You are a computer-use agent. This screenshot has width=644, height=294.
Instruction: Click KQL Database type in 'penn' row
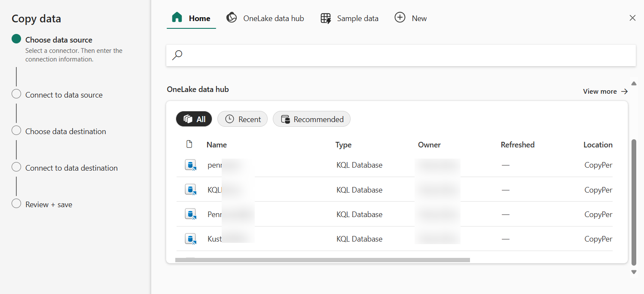pos(359,165)
